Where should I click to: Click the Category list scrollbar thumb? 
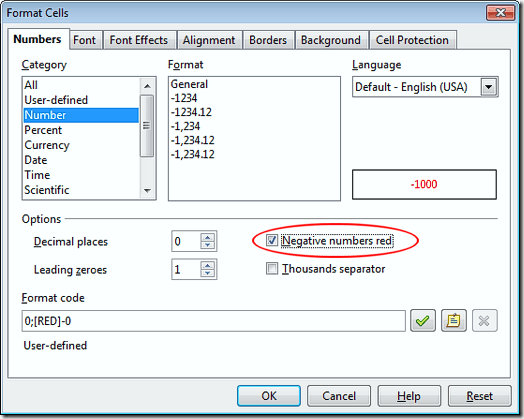(x=146, y=126)
